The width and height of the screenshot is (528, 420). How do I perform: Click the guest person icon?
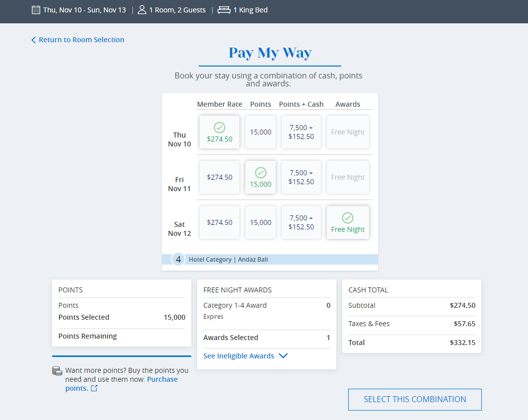(142, 10)
